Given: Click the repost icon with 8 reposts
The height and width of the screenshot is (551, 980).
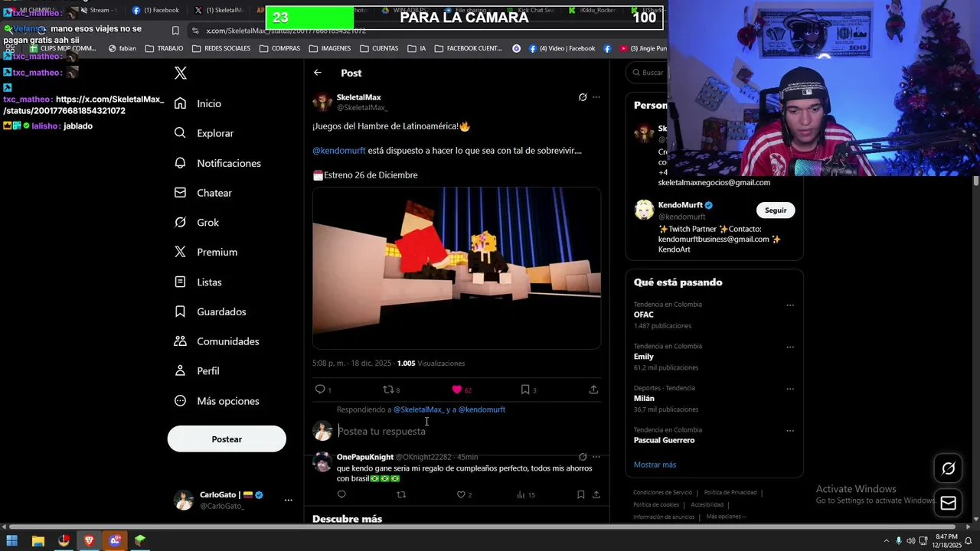Looking at the screenshot, I should 391,390.
